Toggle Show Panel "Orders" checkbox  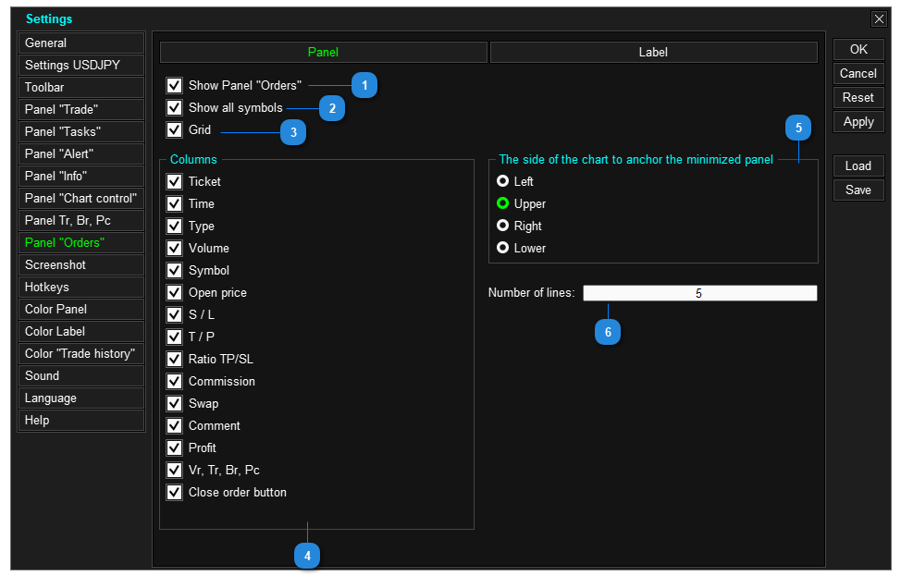click(x=174, y=86)
